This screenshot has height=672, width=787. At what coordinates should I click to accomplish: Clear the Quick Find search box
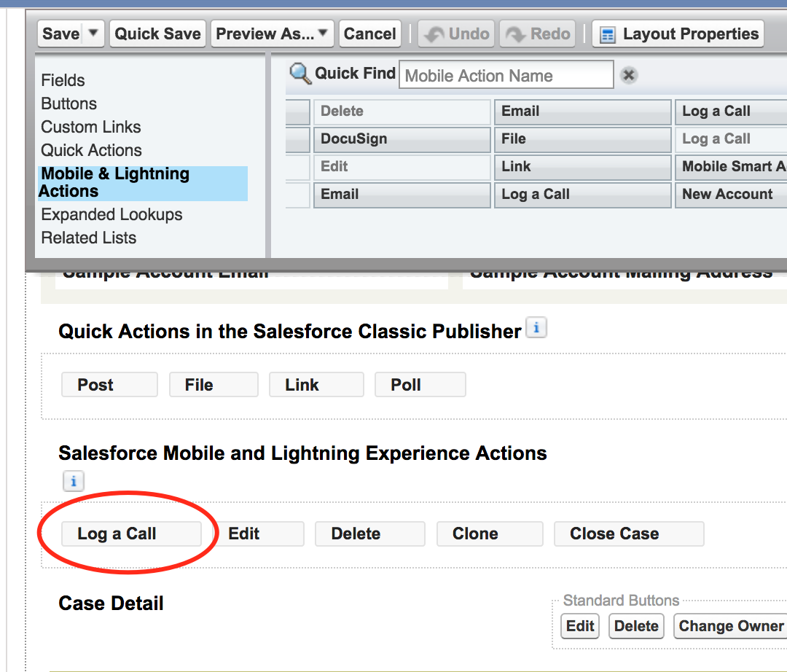[628, 75]
